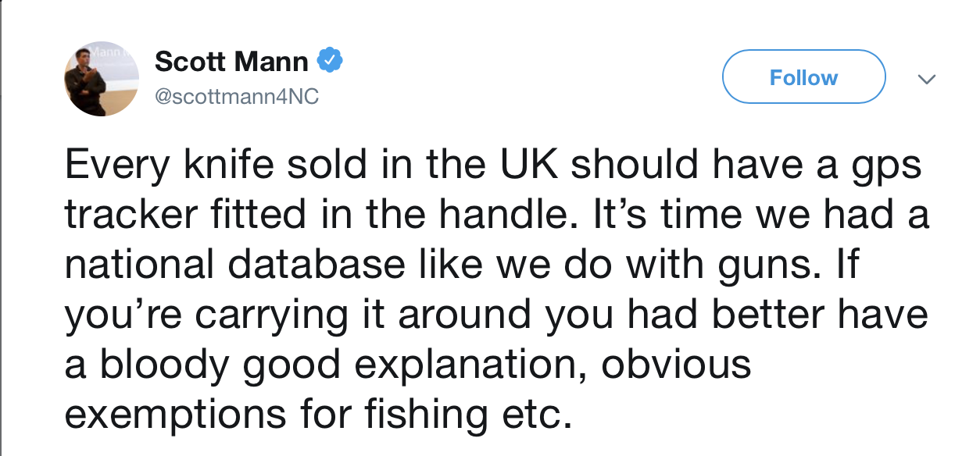Click the tweet line starting 'you're carrying it'
980x456 pixels.
tap(496, 314)
